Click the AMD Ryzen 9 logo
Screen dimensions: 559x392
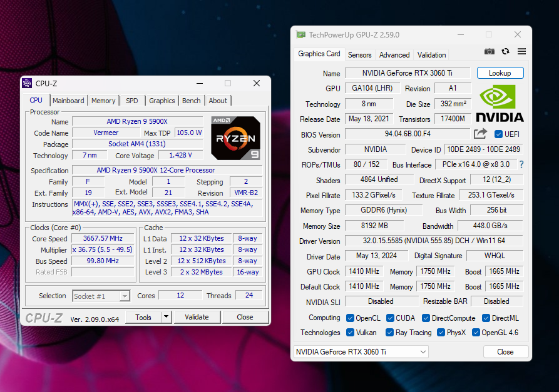click(x=235, y=138)
